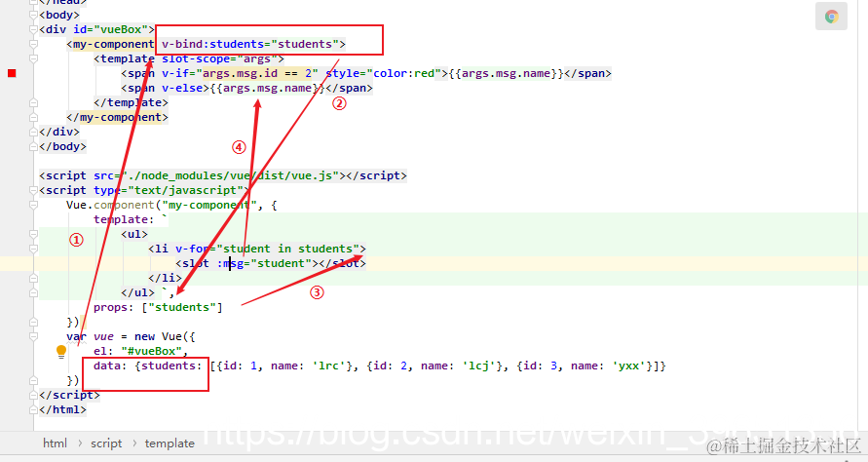Viewport: 868px width, 462px height.
Task: Toggle fold at closing </ul> line
Action: click(x=33, y=292)
